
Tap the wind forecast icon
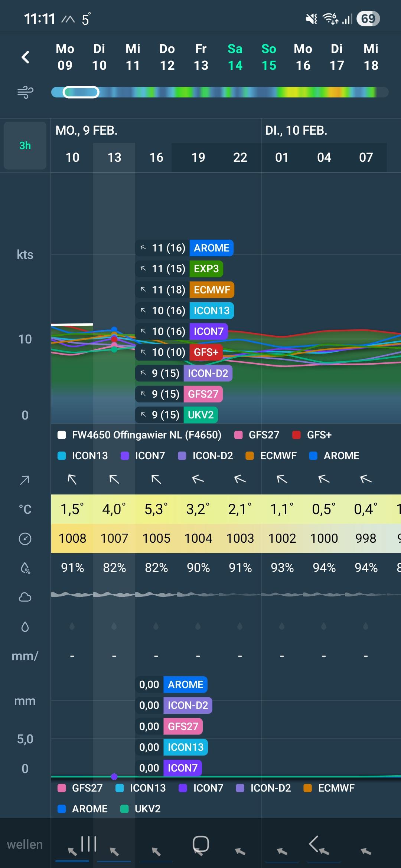25,92
